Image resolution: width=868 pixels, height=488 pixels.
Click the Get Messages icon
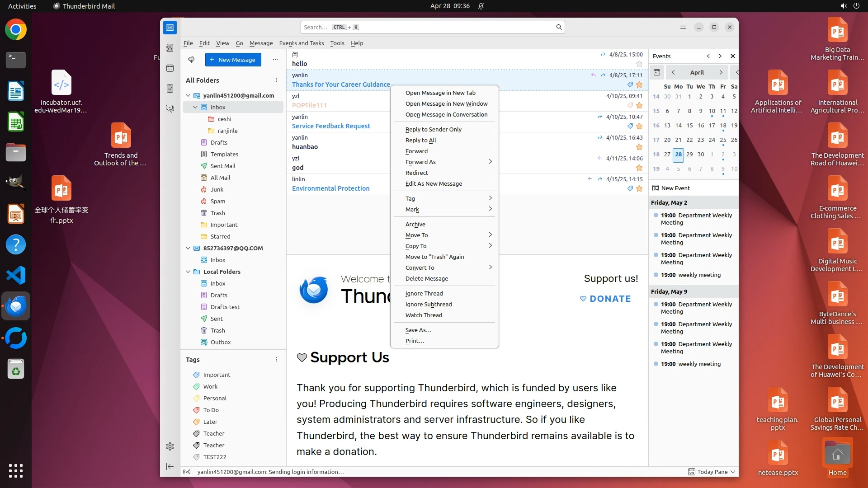click(x=191, y=60)
